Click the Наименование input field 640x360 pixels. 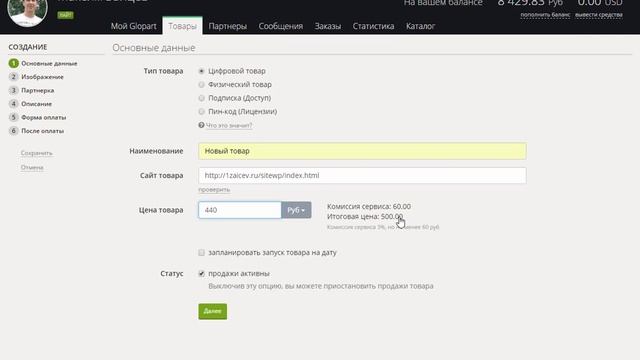coord(362,151)
